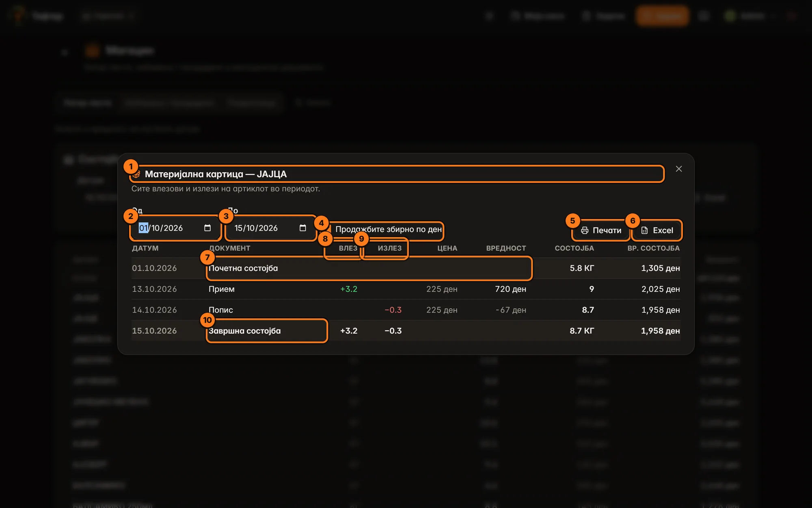
Task: Click the start date field showing 01/10/2026
Action: pyautogui.click(x=175, y=228)
